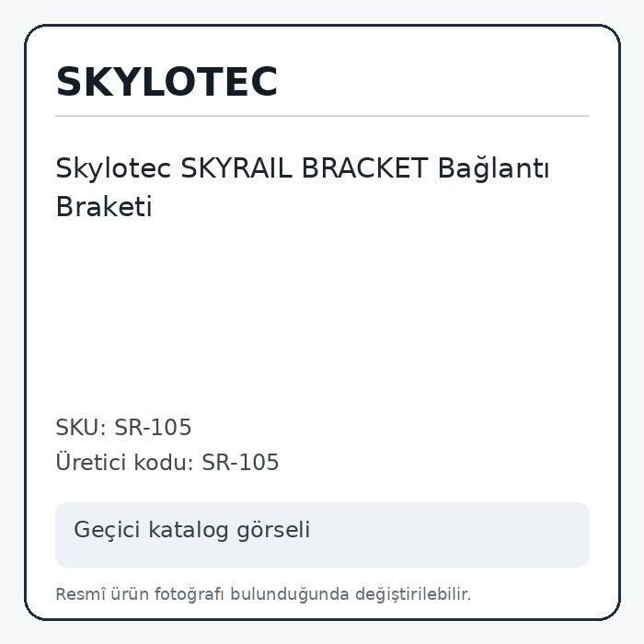Viewport: 644px width, 644px height.
Task: Click the word değiştirilebilir in the footnote
Action: click(413, 594)
